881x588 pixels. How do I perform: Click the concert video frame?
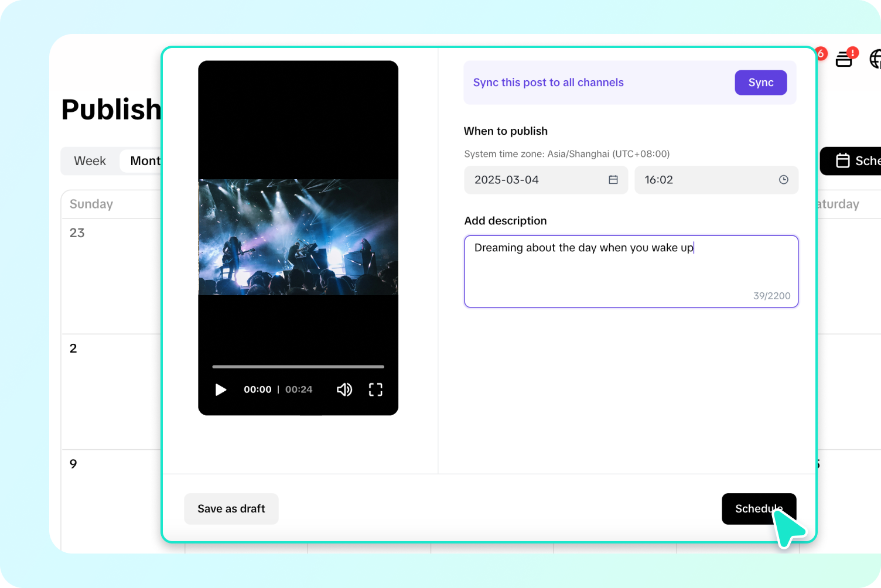coord(298,237)
